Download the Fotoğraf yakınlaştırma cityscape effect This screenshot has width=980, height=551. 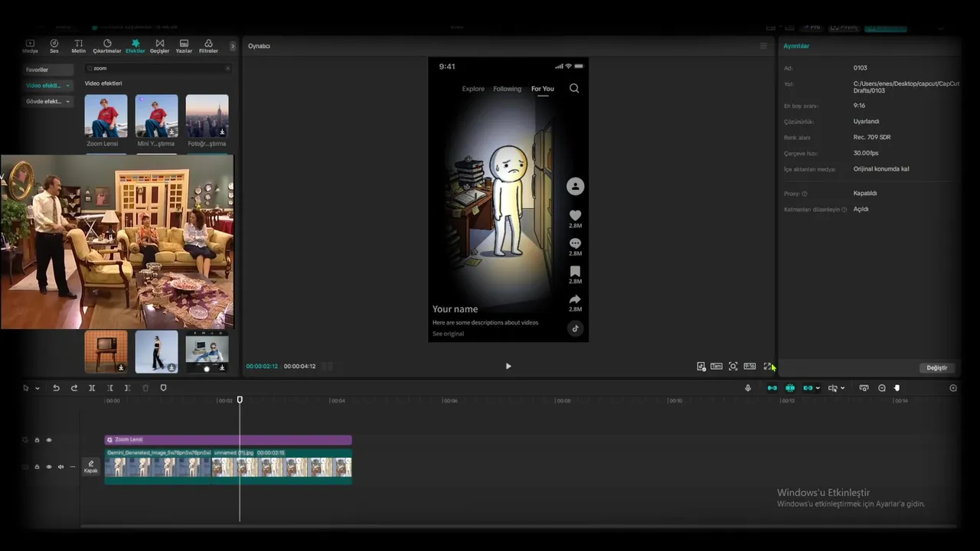coord(222,132)
